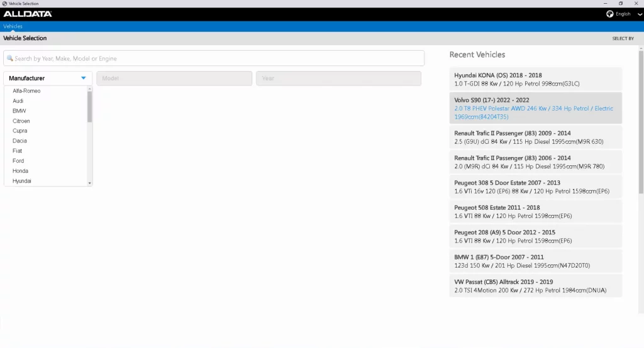
Task: Select Alfa-Romeo from manufacturer list
Action: (x=26, y=91)
